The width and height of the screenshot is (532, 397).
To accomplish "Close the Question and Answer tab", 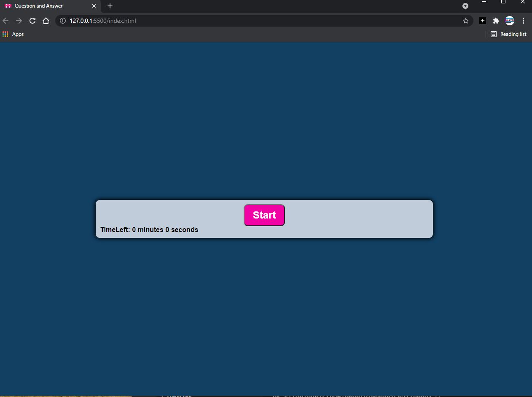I will point(94,6).
